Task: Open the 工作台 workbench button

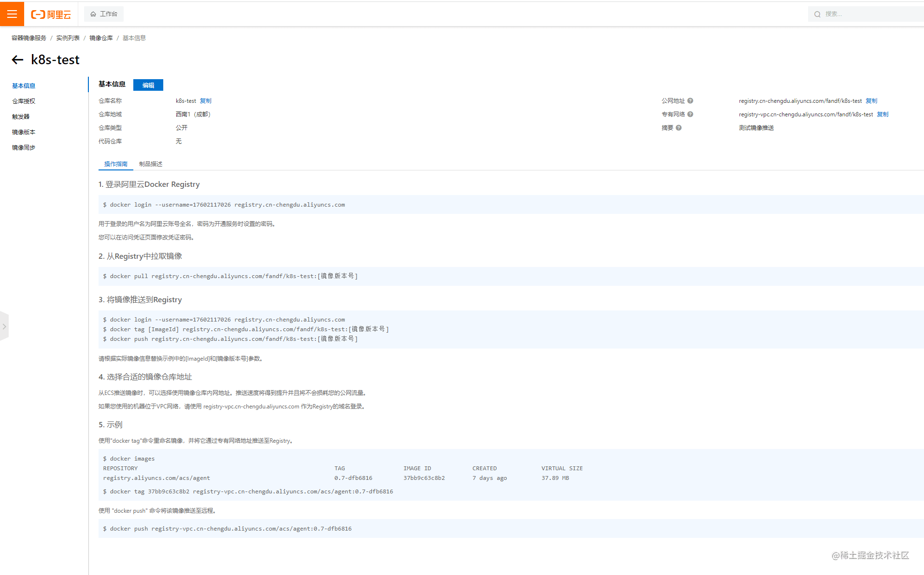Action: point(104,14)
